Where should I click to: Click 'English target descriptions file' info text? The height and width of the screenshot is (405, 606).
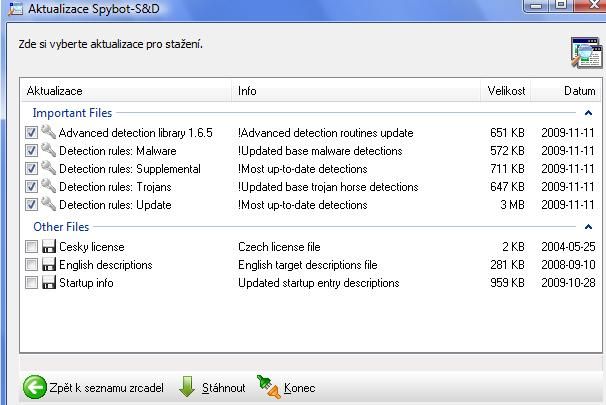tap(308, 265)
